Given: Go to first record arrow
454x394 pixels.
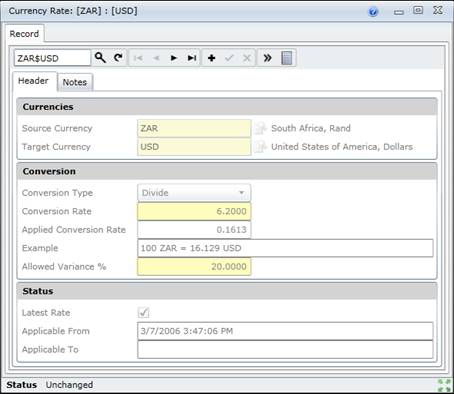Looking at the screenshot, I should tap(138, 58).
